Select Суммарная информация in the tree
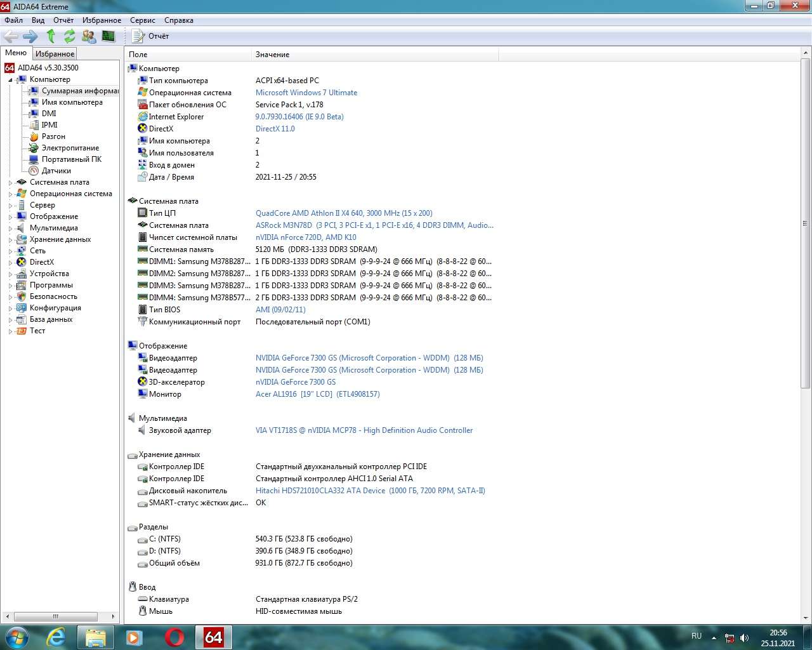The image size is (812, 650). click(x=80, y=91)
